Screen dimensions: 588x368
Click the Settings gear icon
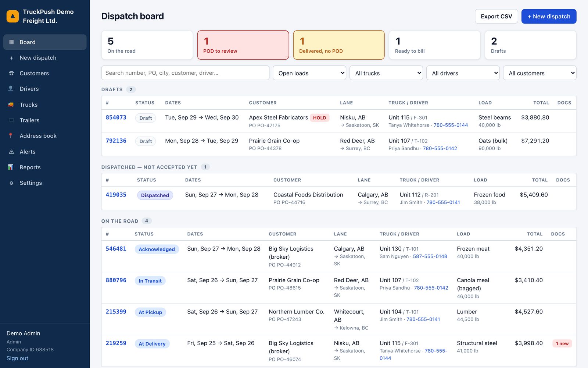point(11,183)
